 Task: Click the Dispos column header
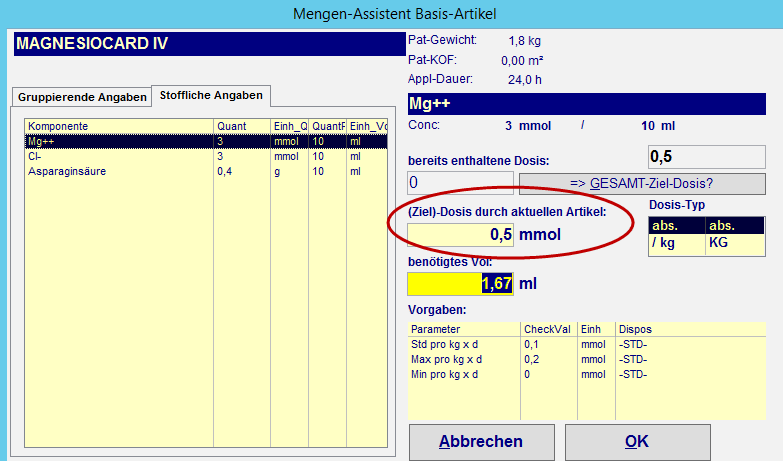click(x=691, y=329)
